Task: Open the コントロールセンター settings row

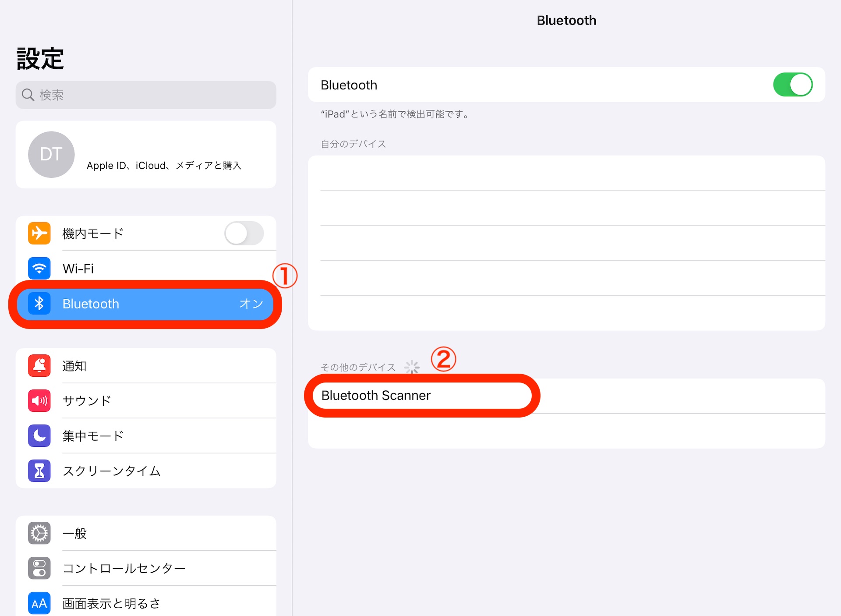Action: click(146, 568)
